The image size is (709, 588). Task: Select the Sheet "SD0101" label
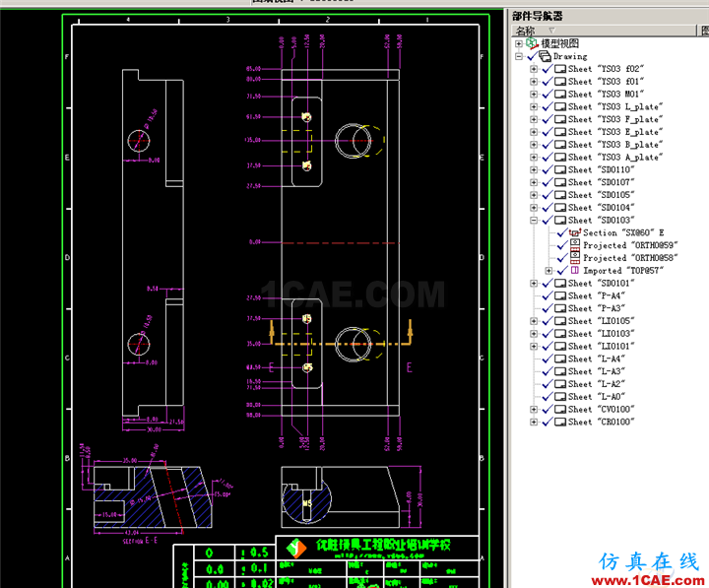[602, 283]
